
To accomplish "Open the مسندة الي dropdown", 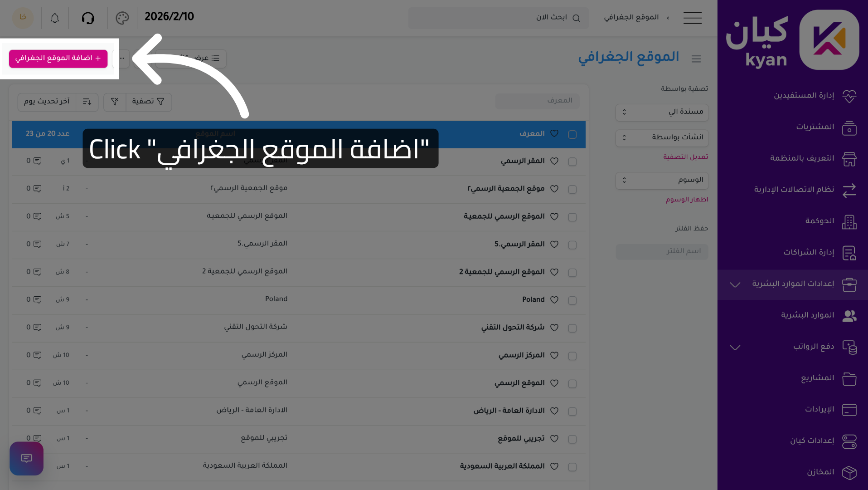I will [x=662, y=112].
